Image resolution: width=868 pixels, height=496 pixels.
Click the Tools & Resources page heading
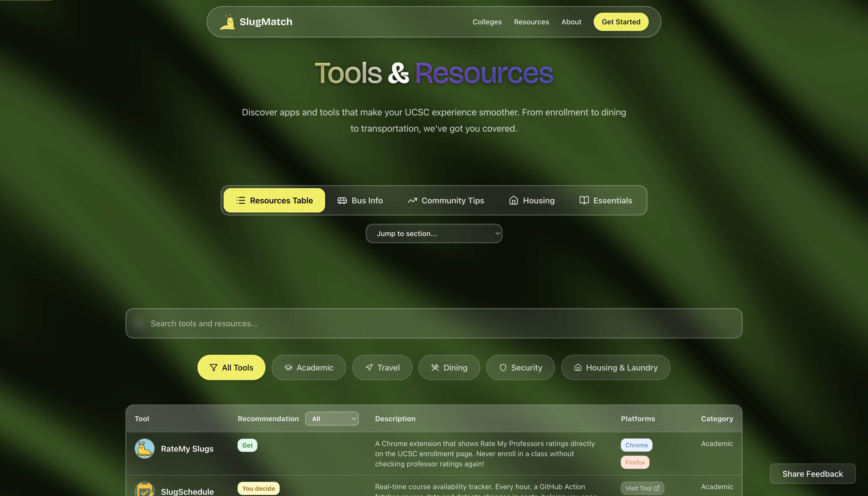(434, 73)
